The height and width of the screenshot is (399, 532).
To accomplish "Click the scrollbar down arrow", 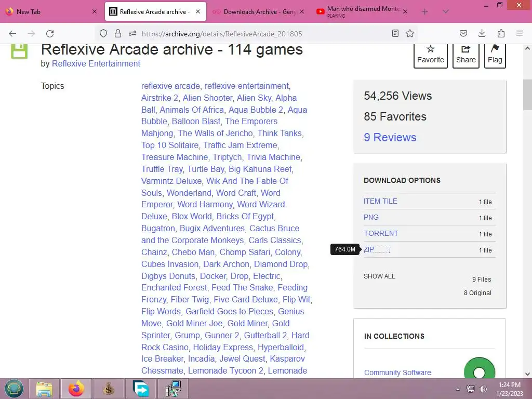I will coord(527,374).
